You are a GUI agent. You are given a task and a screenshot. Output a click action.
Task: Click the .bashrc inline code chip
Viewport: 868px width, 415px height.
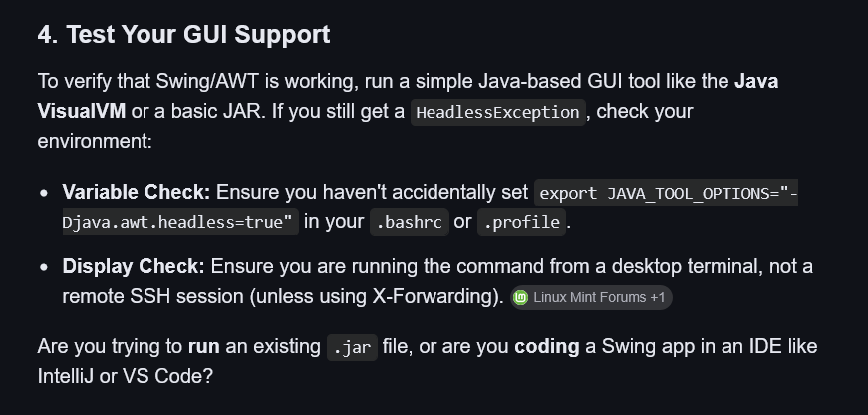(x=408, y=222)
